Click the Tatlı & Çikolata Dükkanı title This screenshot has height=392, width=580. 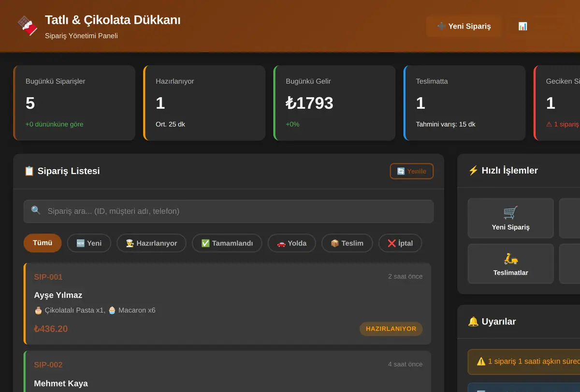click(x=113, y=20)
